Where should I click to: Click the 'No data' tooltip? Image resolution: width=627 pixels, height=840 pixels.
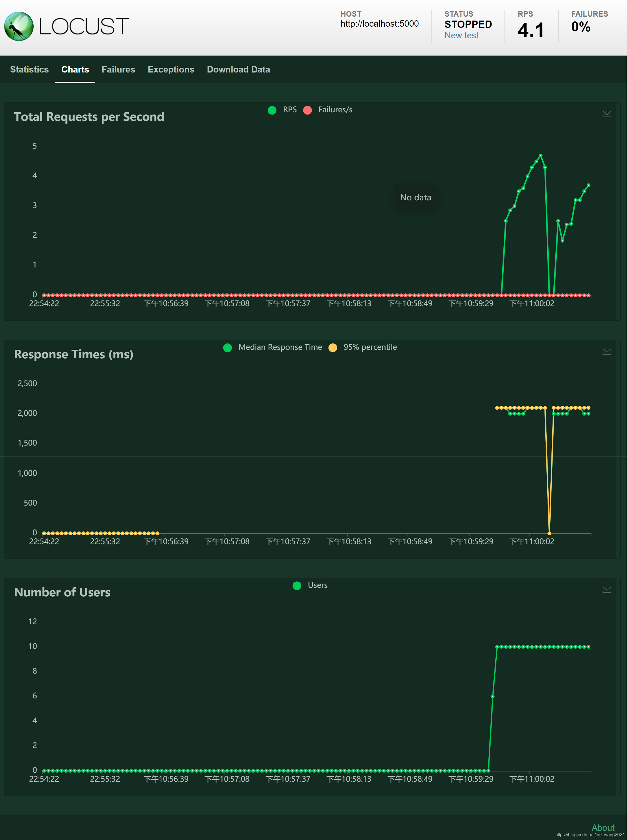pos(416,197)
